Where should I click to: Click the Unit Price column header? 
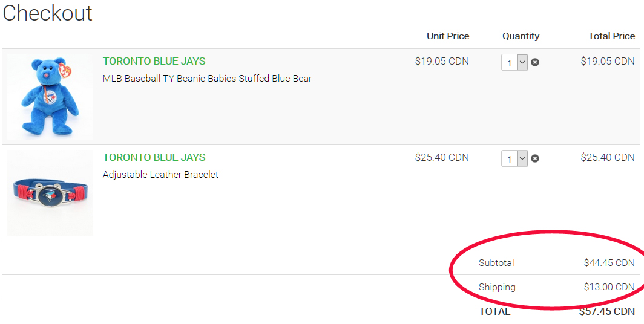point(447,36)
